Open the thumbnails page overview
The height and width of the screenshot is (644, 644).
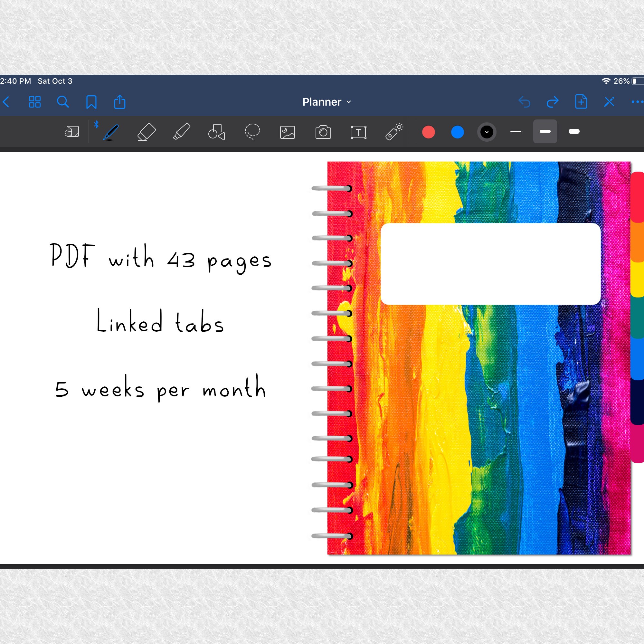(x=34, y=102)
